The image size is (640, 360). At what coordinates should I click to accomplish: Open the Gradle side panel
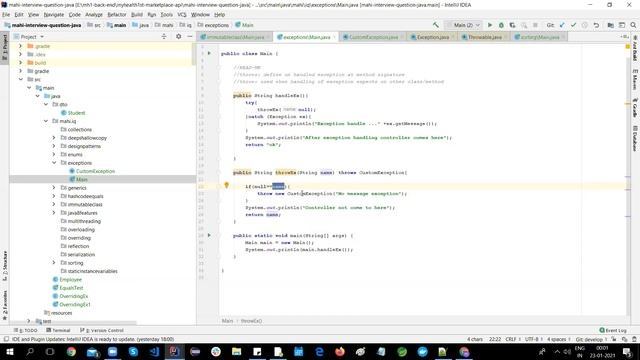click(635, 107)
